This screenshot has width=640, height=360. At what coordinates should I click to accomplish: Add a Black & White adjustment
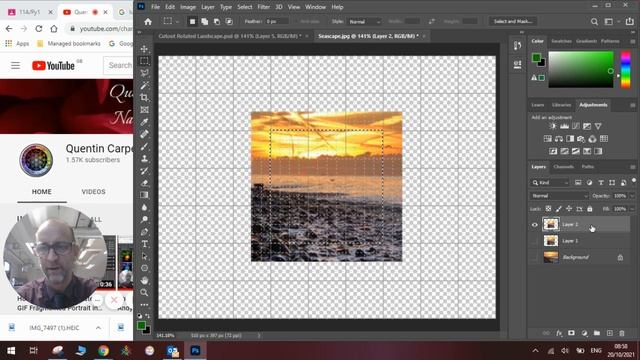(x=570, y=139)
